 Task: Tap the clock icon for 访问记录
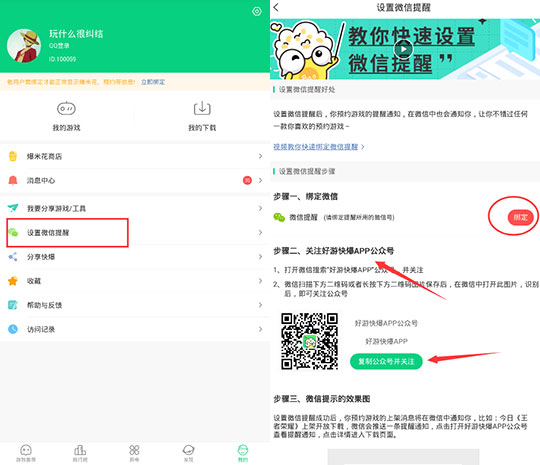[13, 329]
